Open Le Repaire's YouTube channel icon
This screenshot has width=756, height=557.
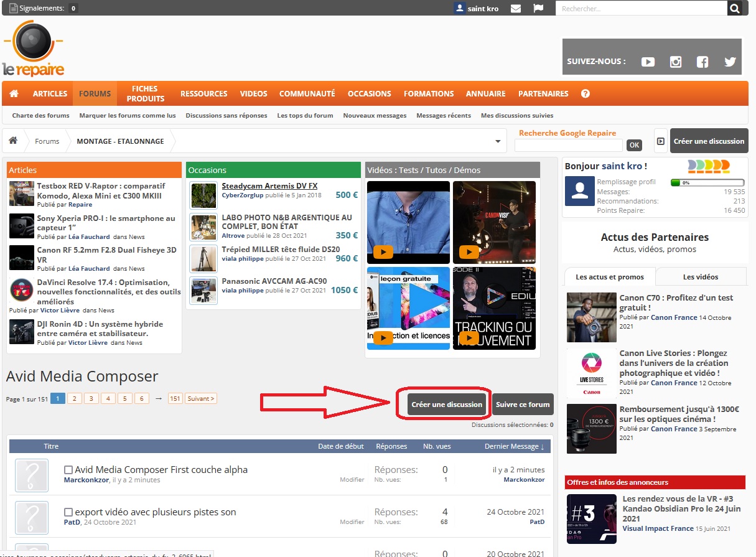click(648, 62)
